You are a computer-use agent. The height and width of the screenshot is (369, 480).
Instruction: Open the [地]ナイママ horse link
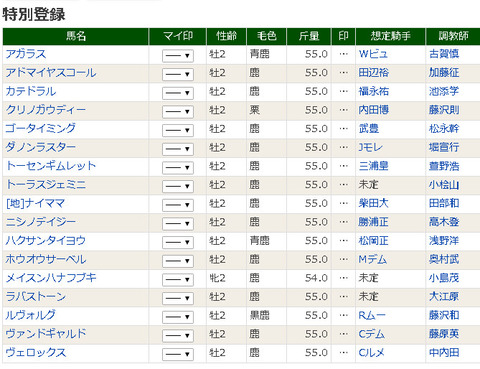click(35, 203)
